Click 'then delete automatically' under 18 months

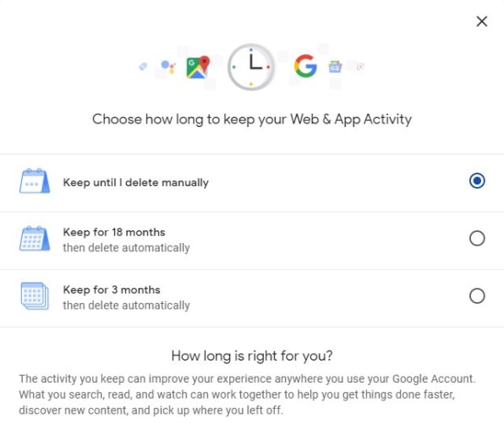126,248
